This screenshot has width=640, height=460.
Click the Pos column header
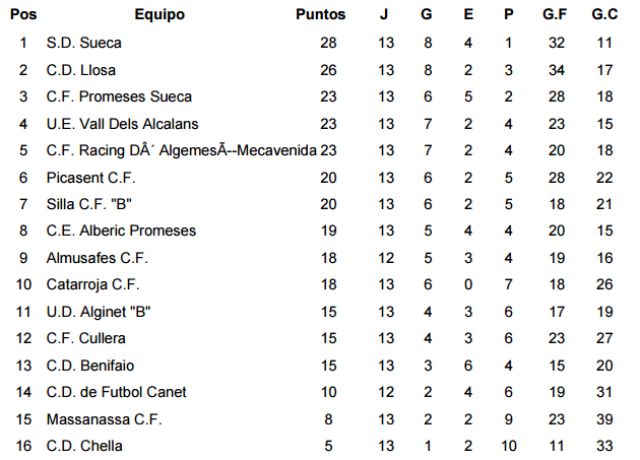24,15
